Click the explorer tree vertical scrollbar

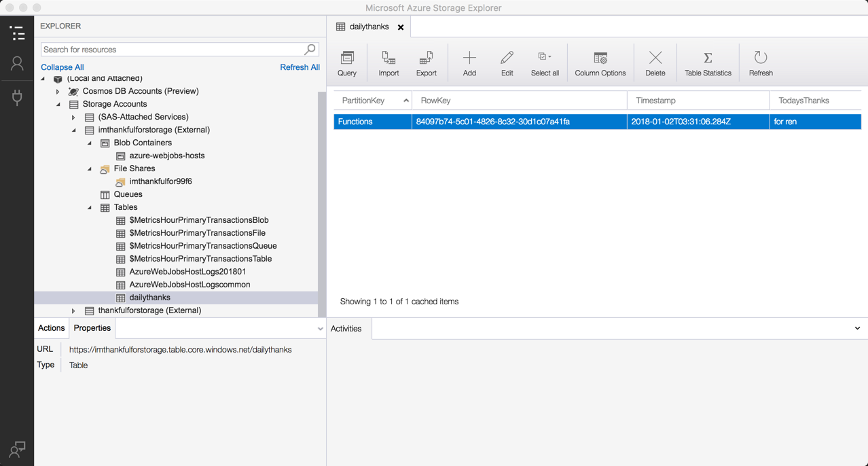322,204
